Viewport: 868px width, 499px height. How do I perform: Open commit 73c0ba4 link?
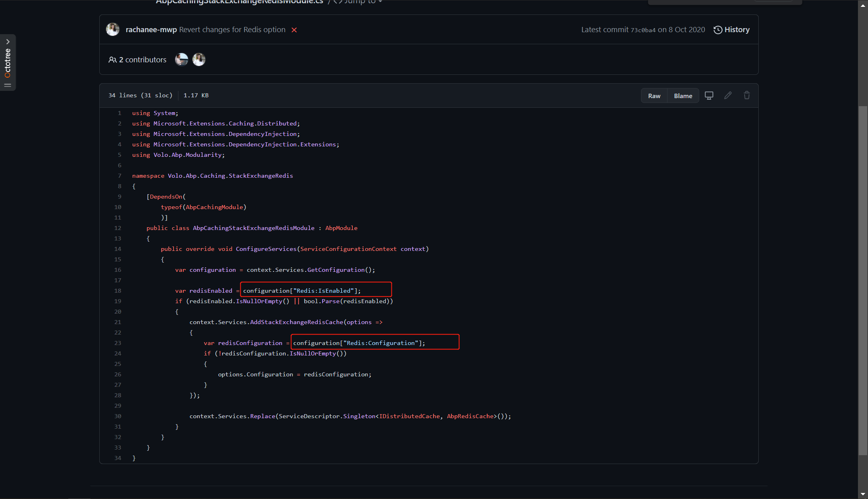coord(643,30)
